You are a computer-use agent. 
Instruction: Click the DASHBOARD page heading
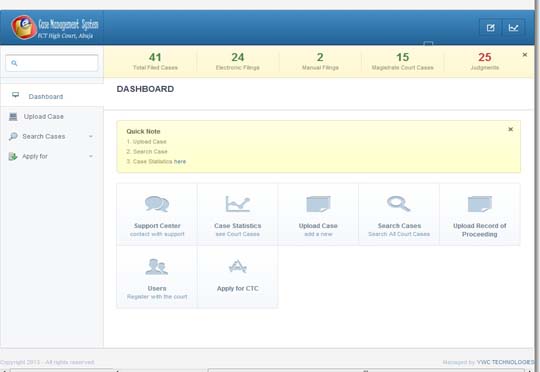pos(145,89)
